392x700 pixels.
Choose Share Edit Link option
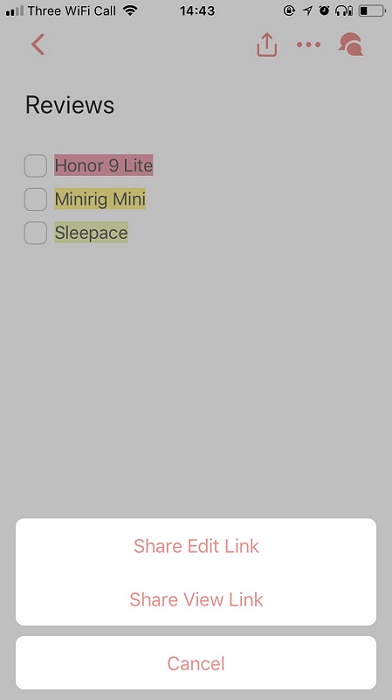click(196, 546)
